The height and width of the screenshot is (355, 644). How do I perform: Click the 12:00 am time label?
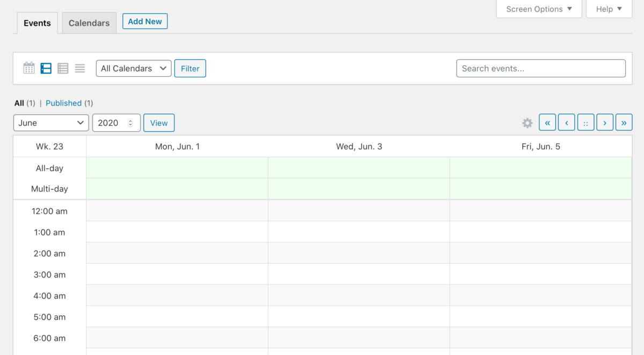[x=49, y=211]
